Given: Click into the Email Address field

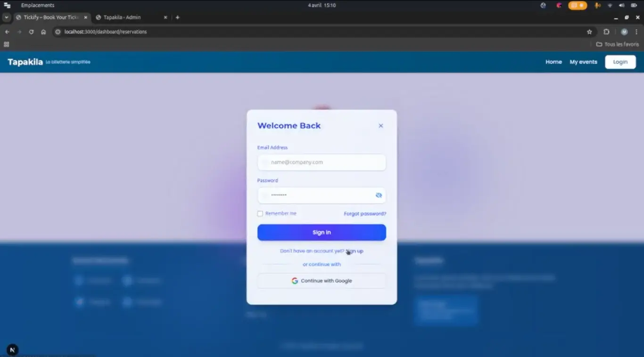Looking at the screenshot, I should (x=322, y=162).
